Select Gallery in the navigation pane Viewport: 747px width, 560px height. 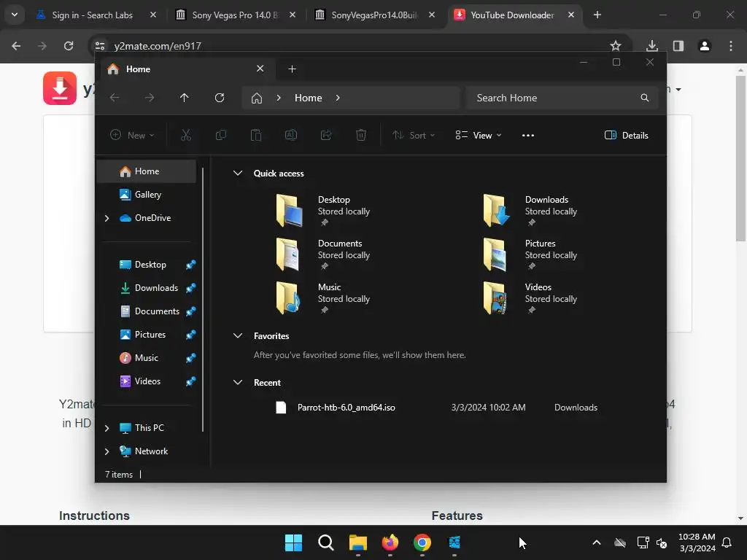(x=147, y=194)
